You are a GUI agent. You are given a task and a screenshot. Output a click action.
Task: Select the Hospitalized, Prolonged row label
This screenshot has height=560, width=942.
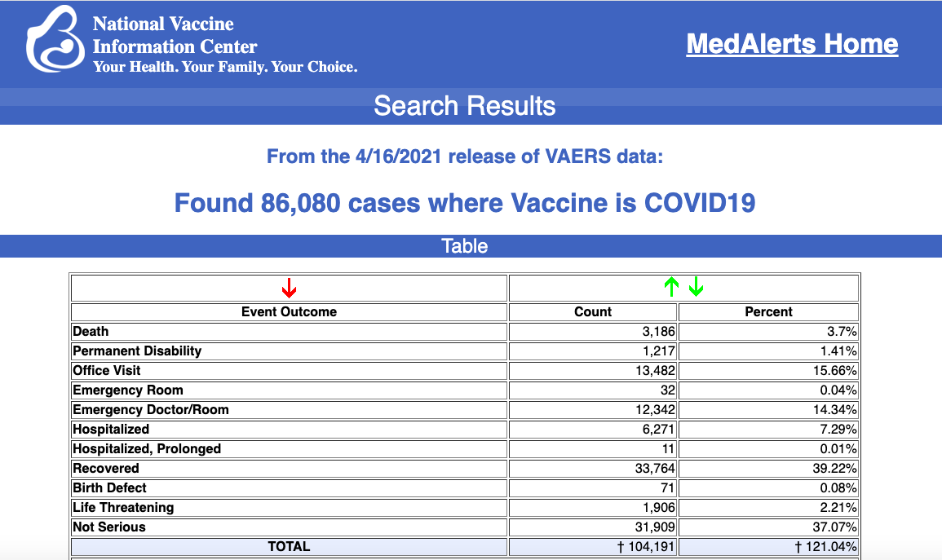(x=147, y=449)
